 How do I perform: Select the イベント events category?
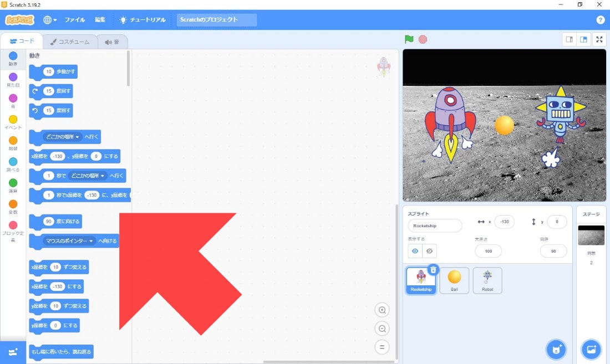[13, 122]
